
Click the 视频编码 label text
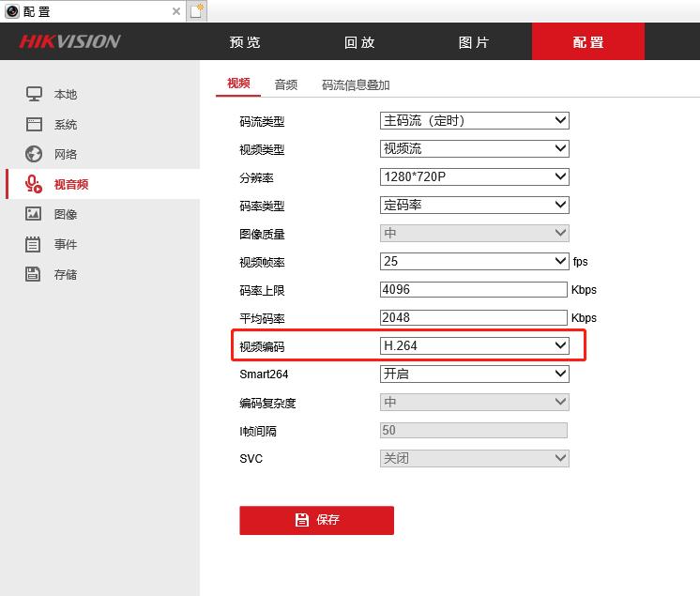pos(262,346)
